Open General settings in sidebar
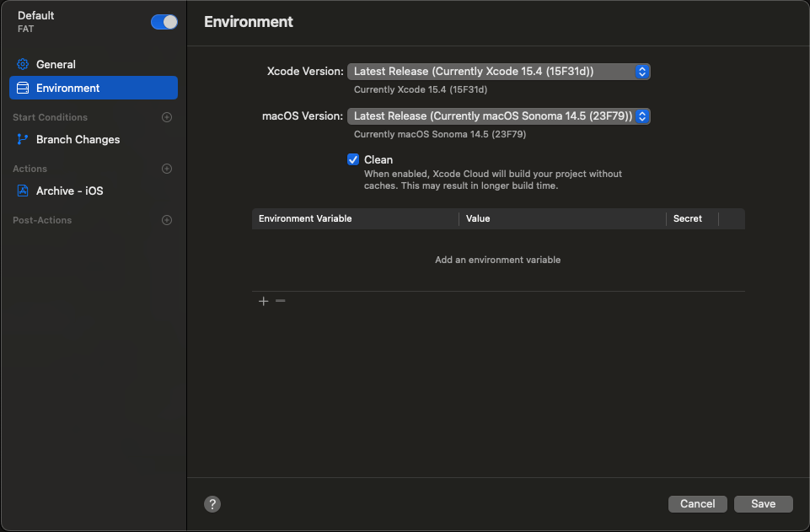This screenshot has height=532, width=810. [94, 65]
